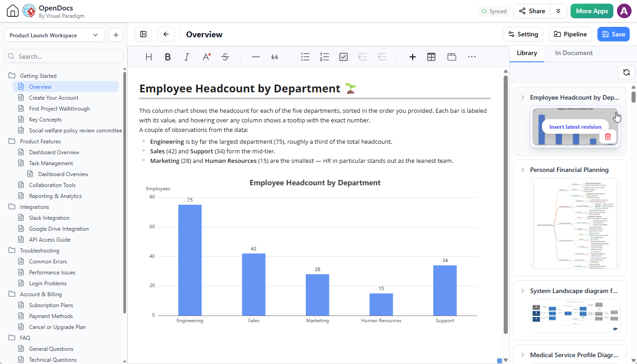Go back with the arrow button
The height and width of the screenshot is (364, 637).
click(166, 34)
